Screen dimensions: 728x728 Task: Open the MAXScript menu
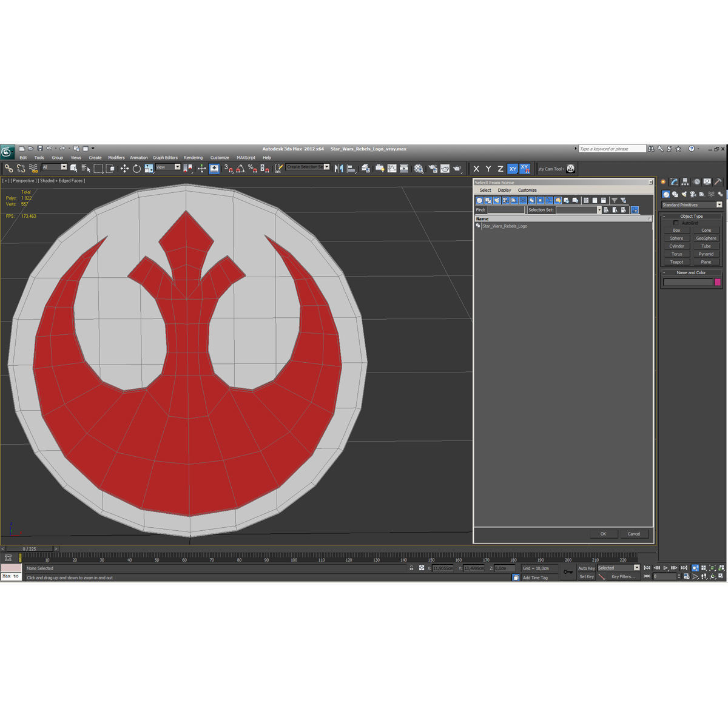click(x=246, y=158)
